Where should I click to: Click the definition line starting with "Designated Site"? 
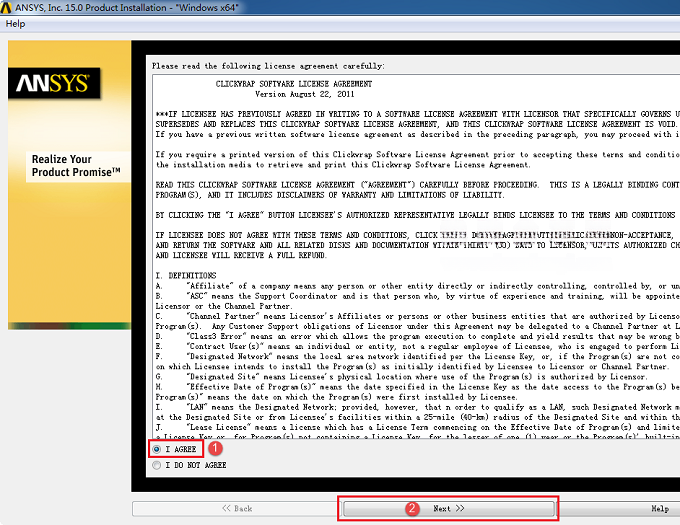pyautogui.click(x=401, y=377)
